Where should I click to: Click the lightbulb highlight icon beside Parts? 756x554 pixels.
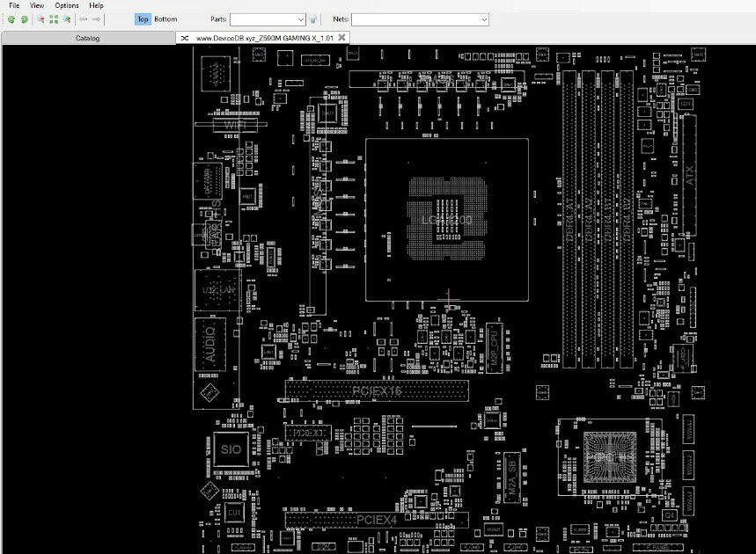point(313,19)
